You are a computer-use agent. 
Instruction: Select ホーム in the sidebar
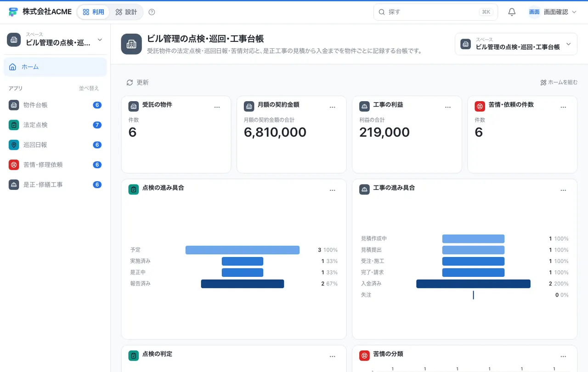click(x=55, y=67)
